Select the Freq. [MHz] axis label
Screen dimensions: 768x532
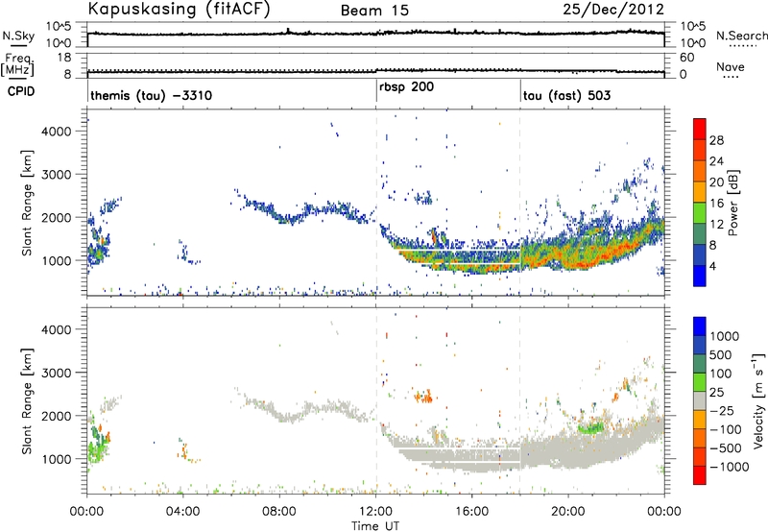17,64
